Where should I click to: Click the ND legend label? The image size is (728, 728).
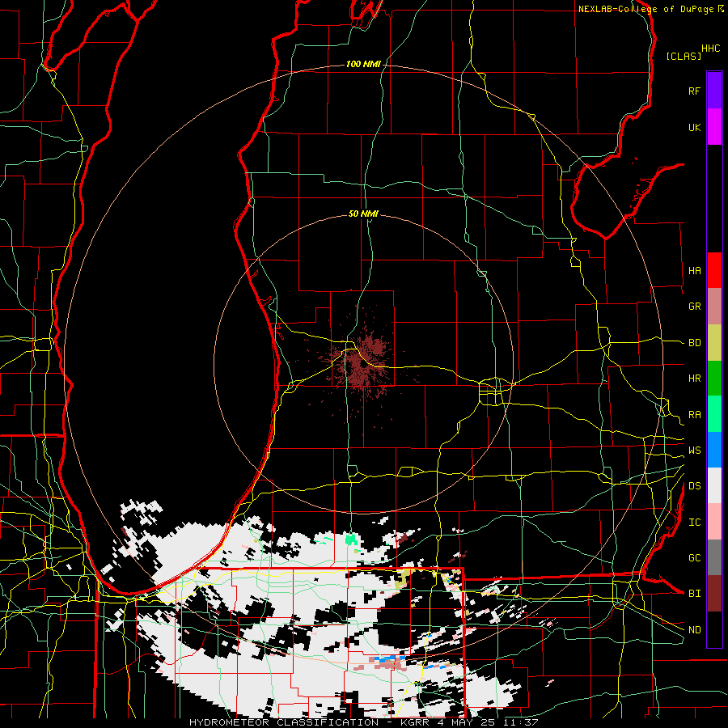pyautogui.click(x=695, y=630)
